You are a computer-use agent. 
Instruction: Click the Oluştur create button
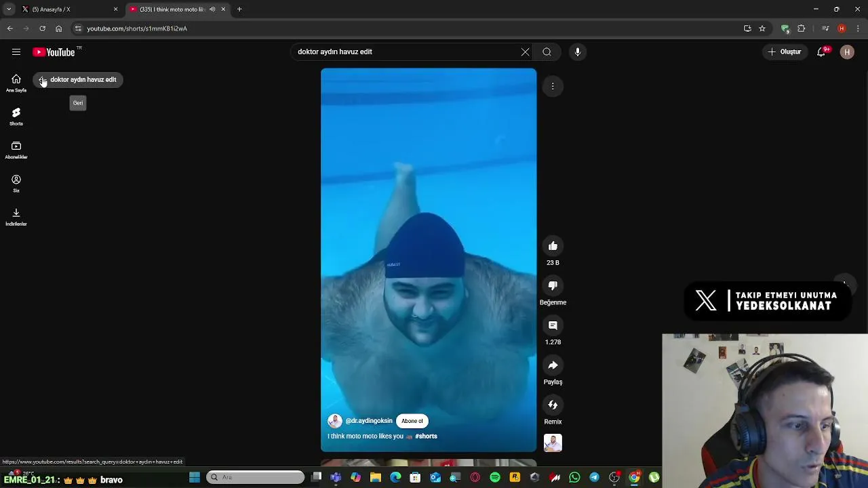tap(785, 52)
